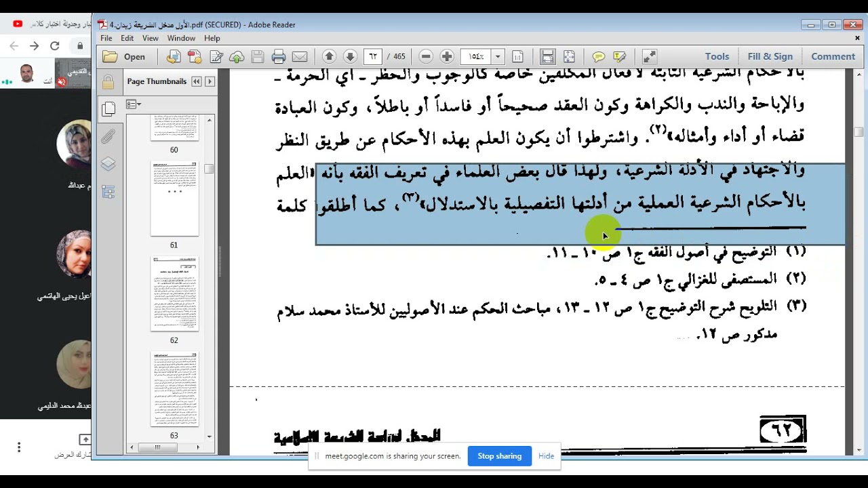This screenshot has height=488, width=868.
Task: Reload the browser page
Action: tap(55, 46)
